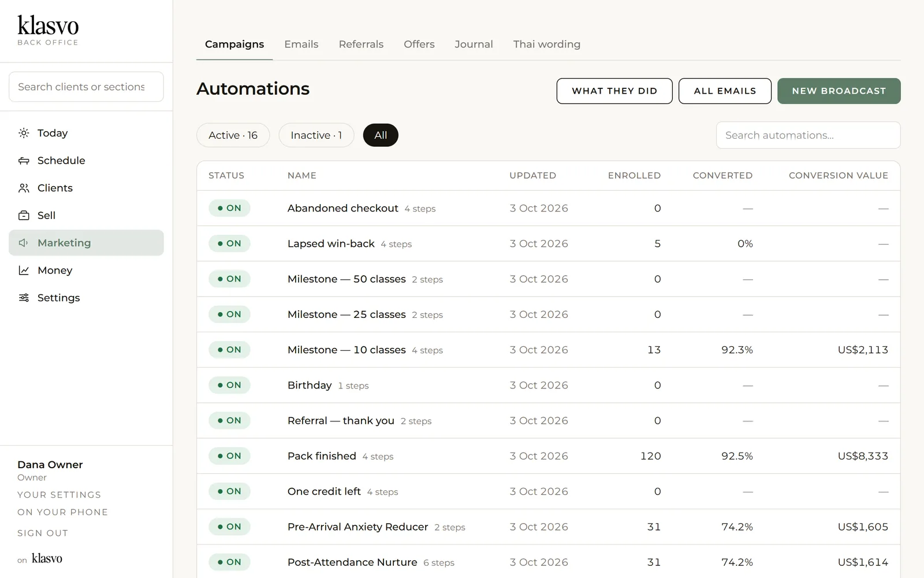Click the klasvo Back Office logo
The width and height of the screenshot is (924, 578).
click(x=48, y=31)
